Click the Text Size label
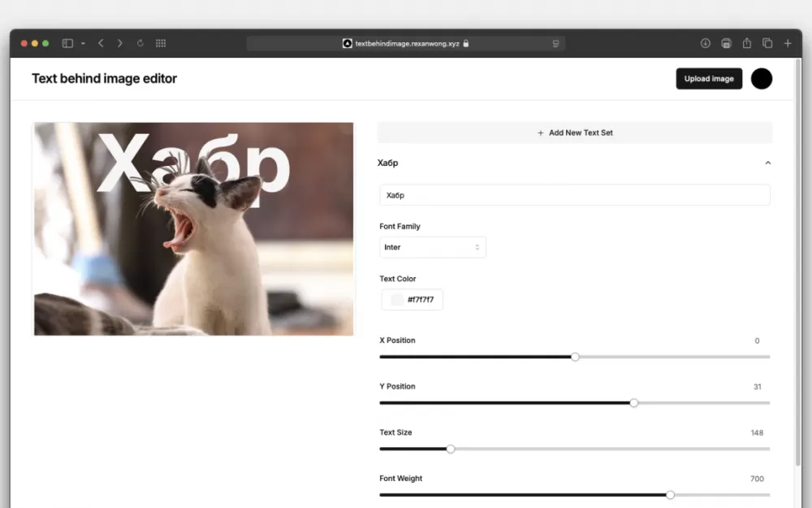 coord(395,432)
